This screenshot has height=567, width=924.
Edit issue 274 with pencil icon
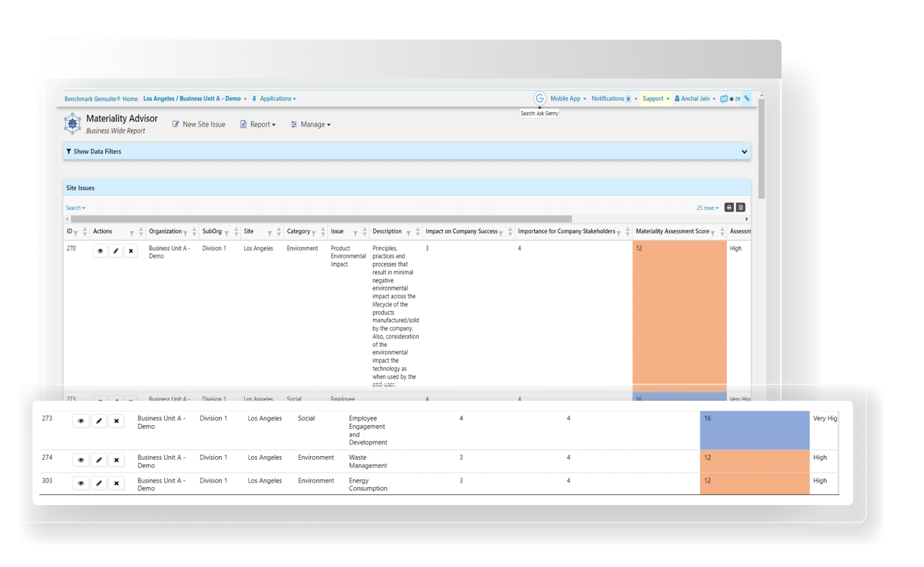[99, 460]
